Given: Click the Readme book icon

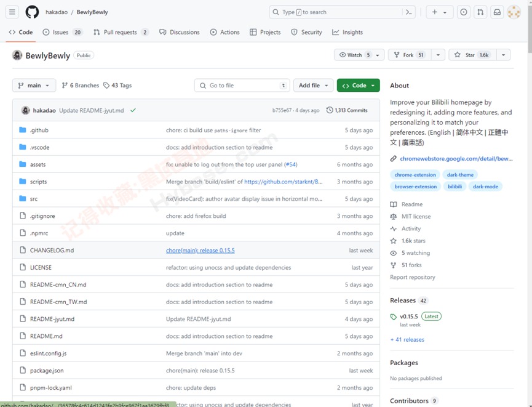Looking at the screenshot, I should pos(393,204).
